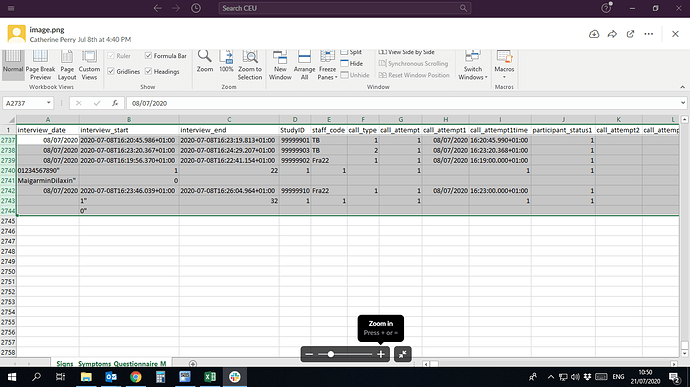Click Split window button
The width and height of the screenshot is (690, 387).
(x=351, y=52)
